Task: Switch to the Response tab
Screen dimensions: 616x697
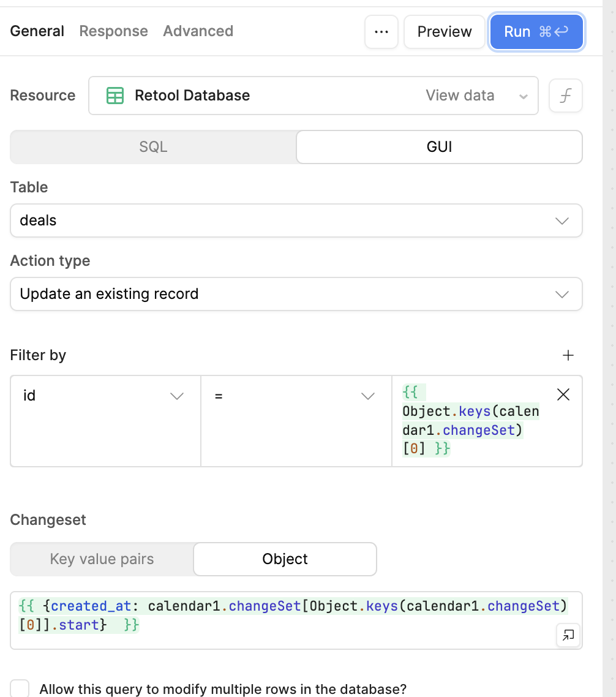Action: click(113, 31)
